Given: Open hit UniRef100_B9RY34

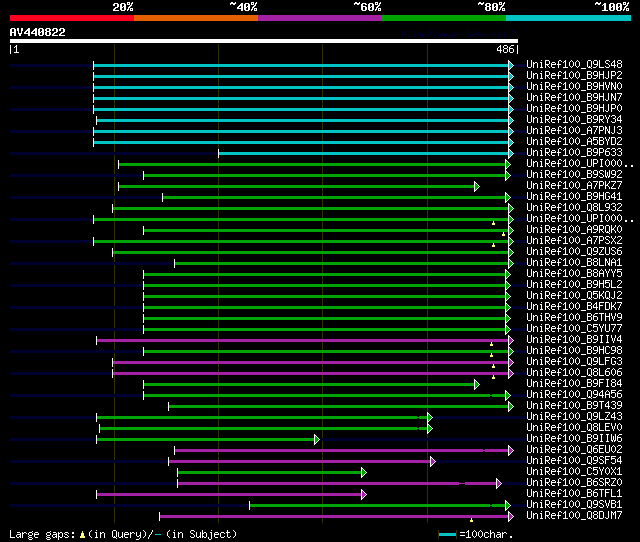Looking at the screenshot, I should tap(574, 119).
